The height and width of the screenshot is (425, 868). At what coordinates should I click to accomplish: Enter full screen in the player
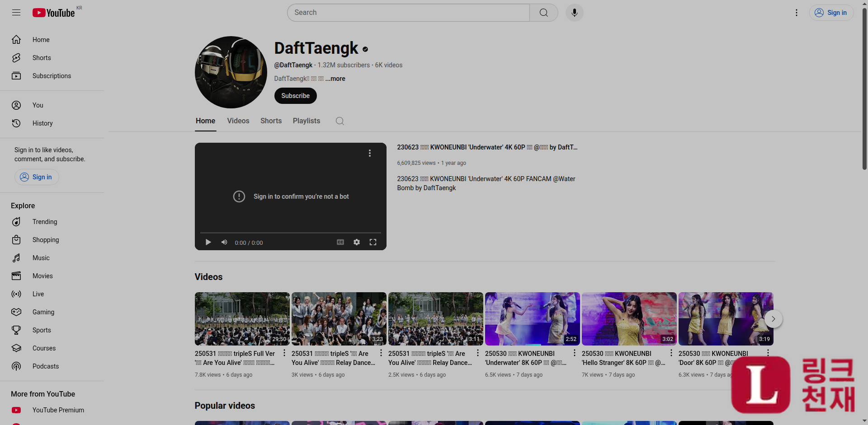click(x=373, y=243)
